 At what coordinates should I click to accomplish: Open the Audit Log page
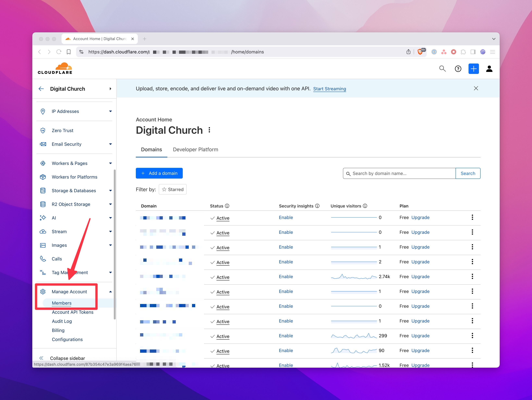[x=62, y=321]
